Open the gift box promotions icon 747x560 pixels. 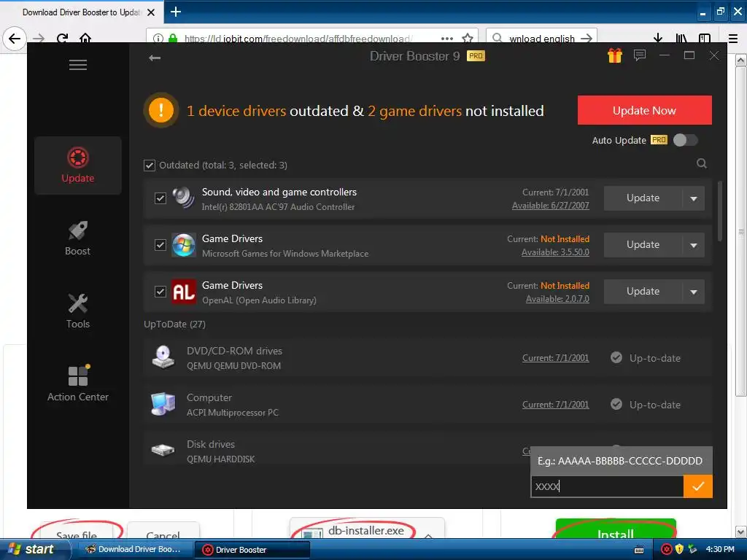pos(614,55)
